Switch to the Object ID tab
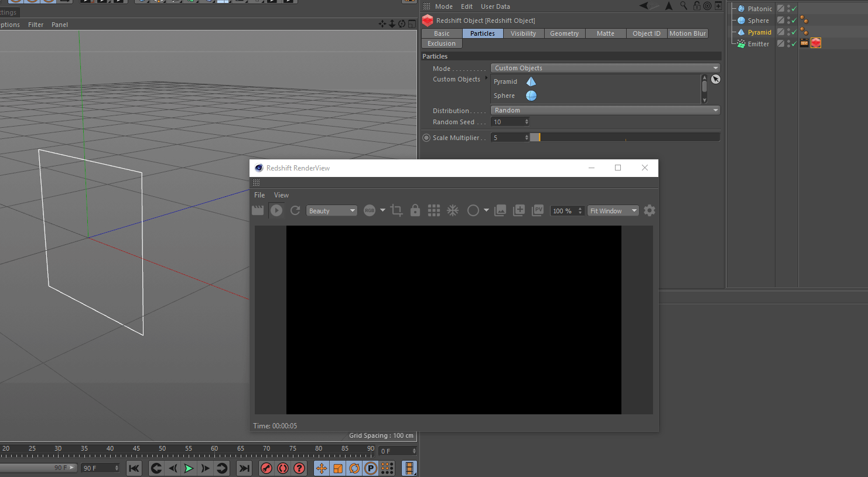The height and width of the screenshot is (477, 868). pos(647,33)
